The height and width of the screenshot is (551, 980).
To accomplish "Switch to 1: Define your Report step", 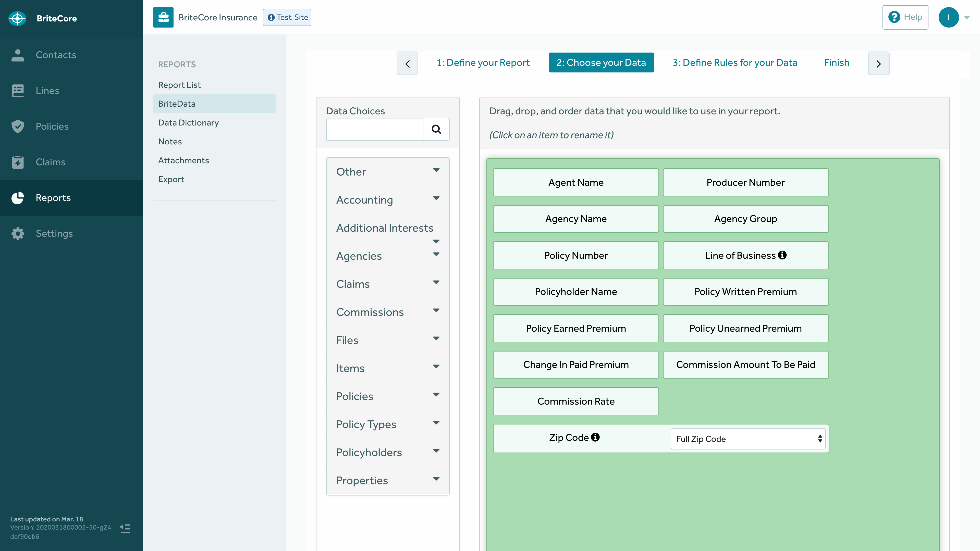I will (x=483, y=63).
